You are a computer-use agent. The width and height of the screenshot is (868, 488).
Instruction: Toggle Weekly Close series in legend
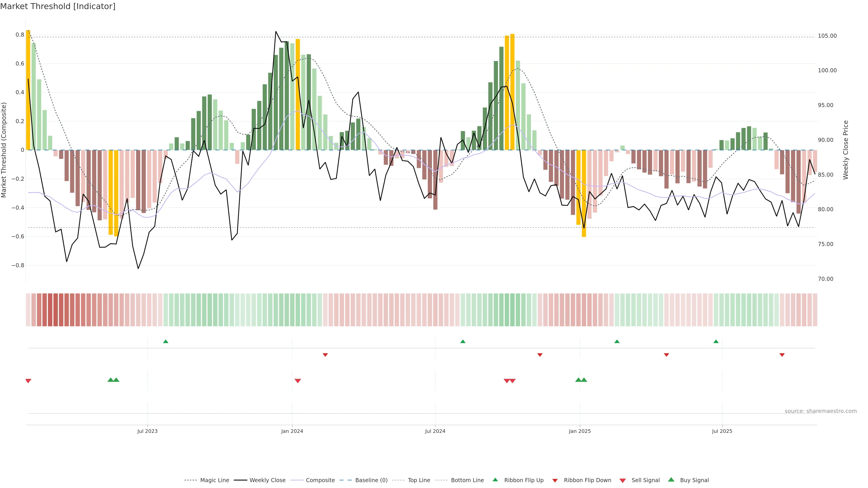(267, 480)
